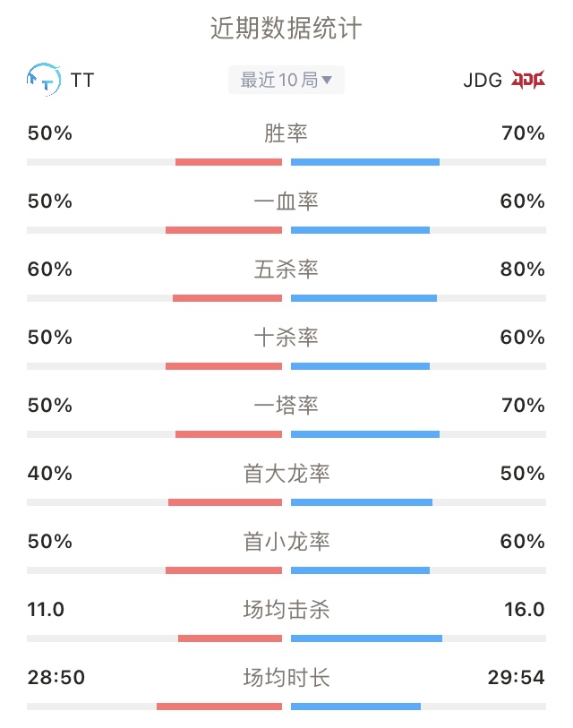Click the dropdown arrow beside 最近10局
The width and height of the screenshot is (573, 728).
[327, 80]
